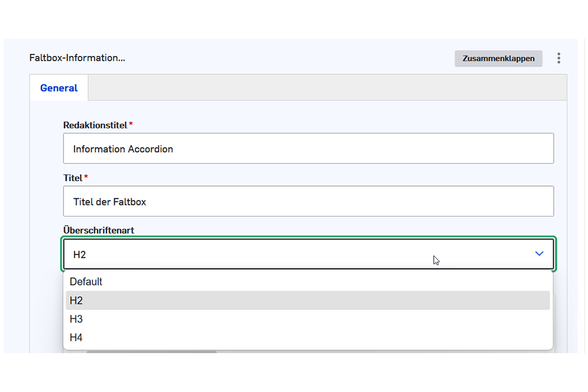
Task: Open the three-dot options menu
Action: pyautogui.click(x=559, y=58)
